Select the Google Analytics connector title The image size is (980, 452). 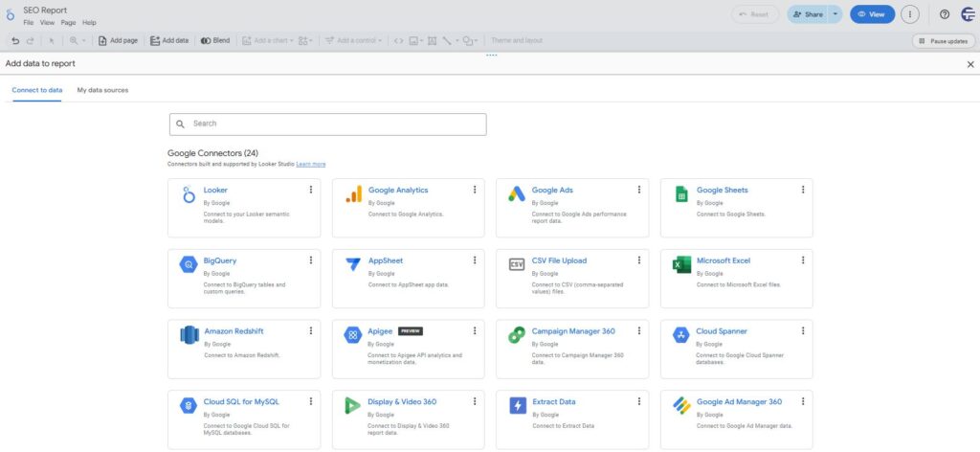coord(398,190)
